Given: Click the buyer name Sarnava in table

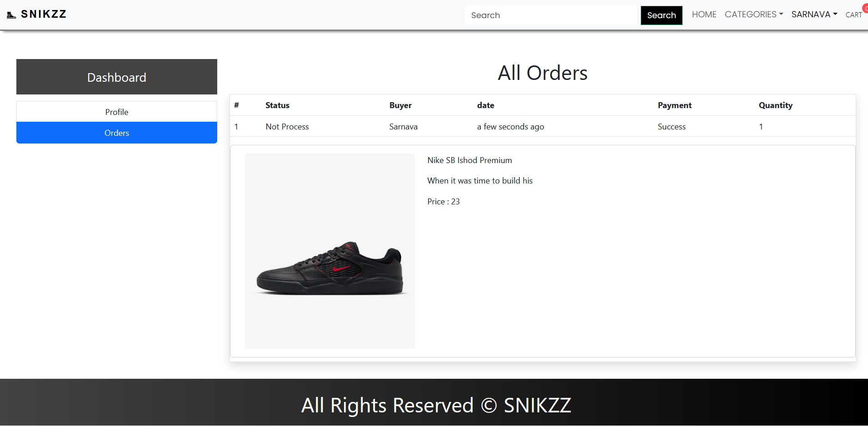Looking at the screenshot, I should click(403, 126).
